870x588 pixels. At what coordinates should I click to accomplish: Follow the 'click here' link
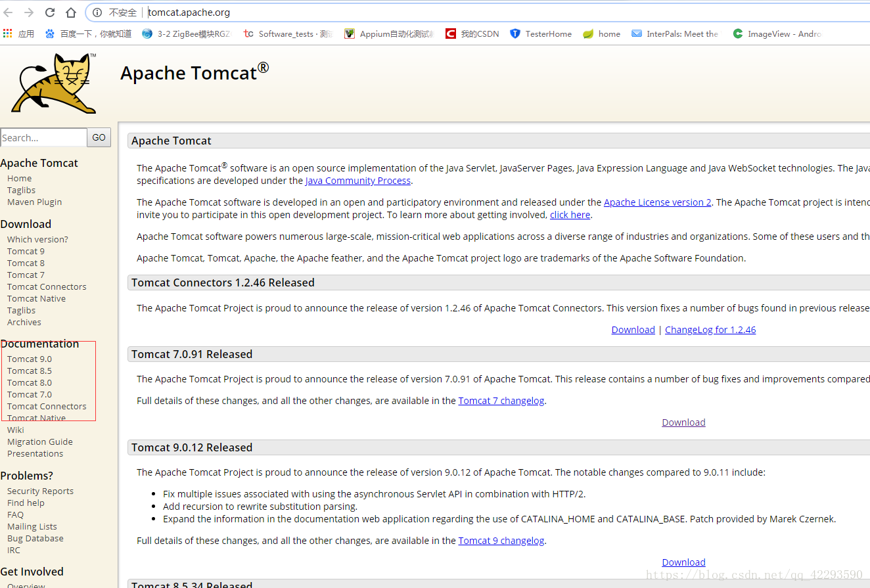point(570,214)
